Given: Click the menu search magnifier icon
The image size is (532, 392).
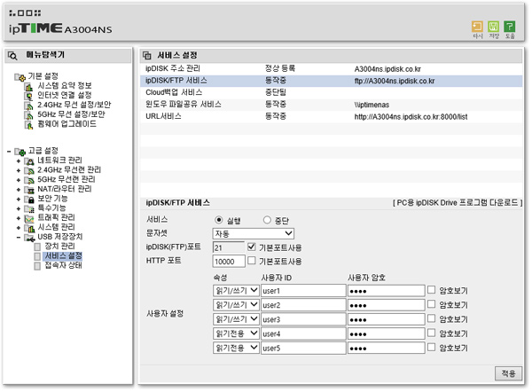Looking at the screenshot, I should [x=12, y=56].
